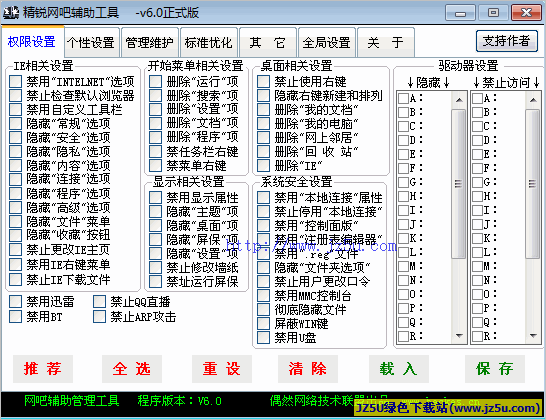Check 隐藏"安全"选项
This screenshot has width=546, height=420.
pyautogui.click(x=15, y=137)
